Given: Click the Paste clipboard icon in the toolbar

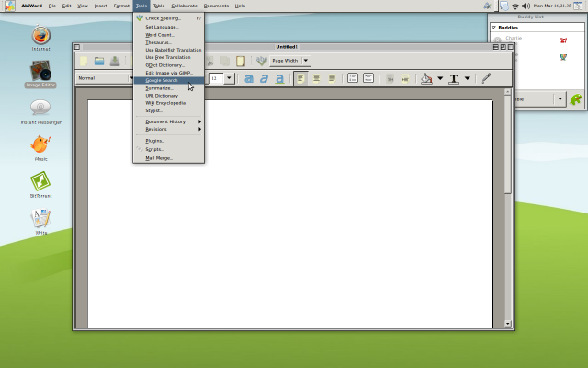Looking at the screenshot, I should point(241,61).
